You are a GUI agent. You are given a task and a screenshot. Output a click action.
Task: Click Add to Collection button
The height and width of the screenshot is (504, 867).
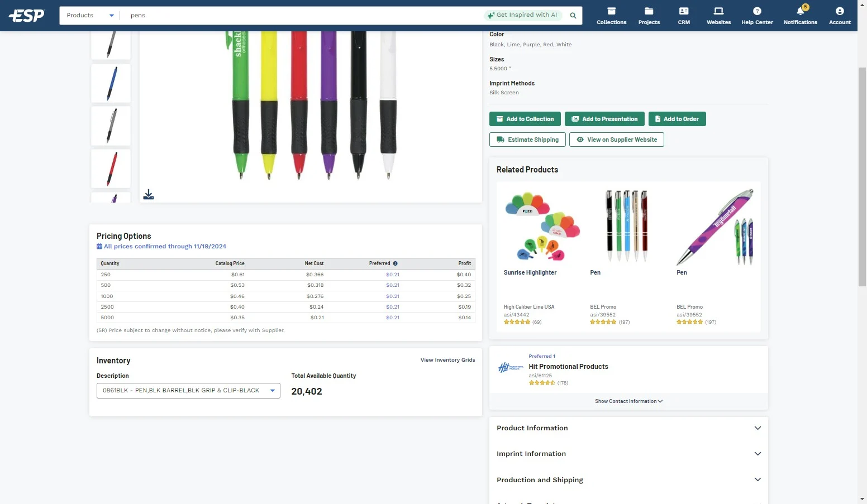(525, 119)
